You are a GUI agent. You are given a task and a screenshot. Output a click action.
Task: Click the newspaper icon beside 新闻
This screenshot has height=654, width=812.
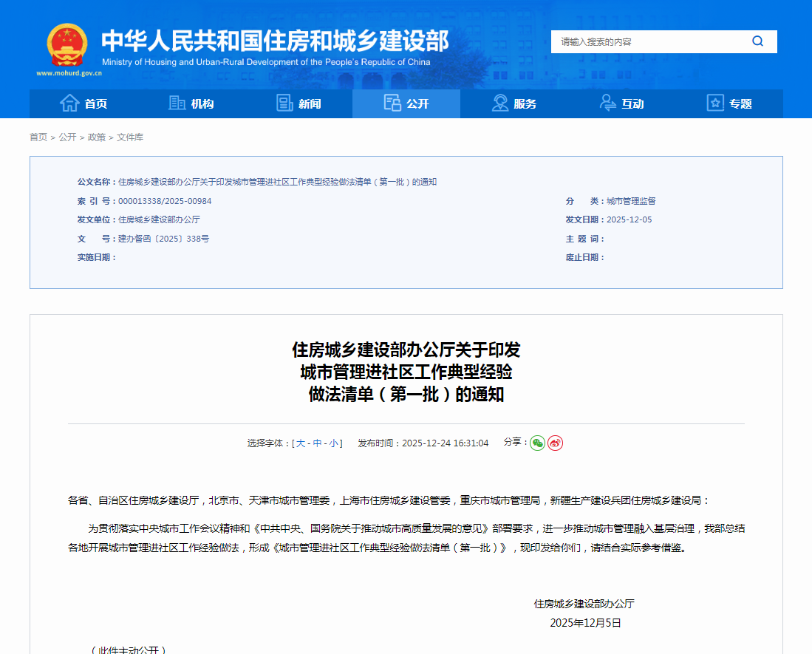pyautogui.click(x=284, y=103)
